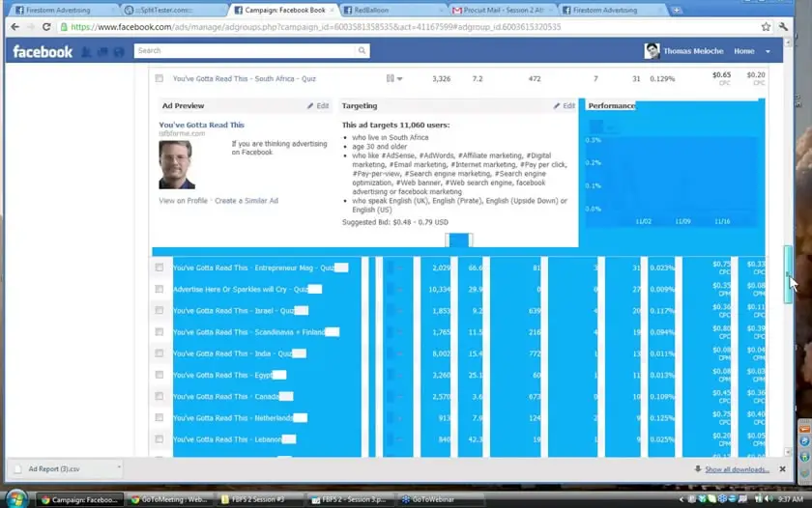Open Thomas Meloche profile name link
Screen dimensions: 812x508
[693, 51]
